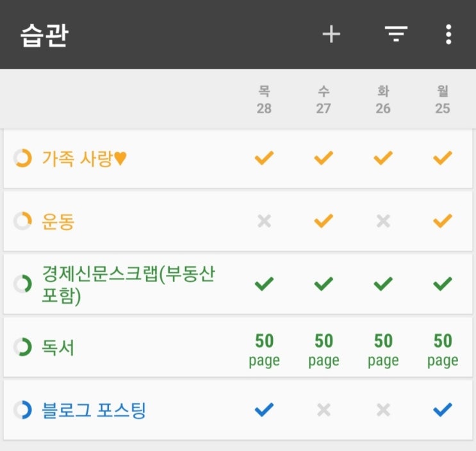
Task: Click progress ring next to 가족 사랑♥
Action: pyautogui.click(x=23, y=158)
